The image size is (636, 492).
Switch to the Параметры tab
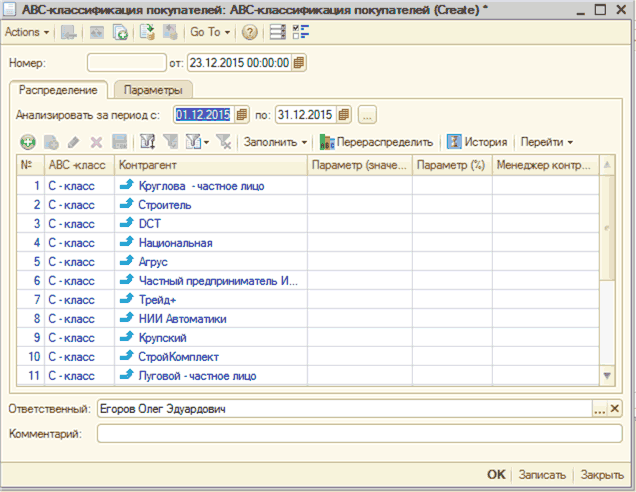152,91
